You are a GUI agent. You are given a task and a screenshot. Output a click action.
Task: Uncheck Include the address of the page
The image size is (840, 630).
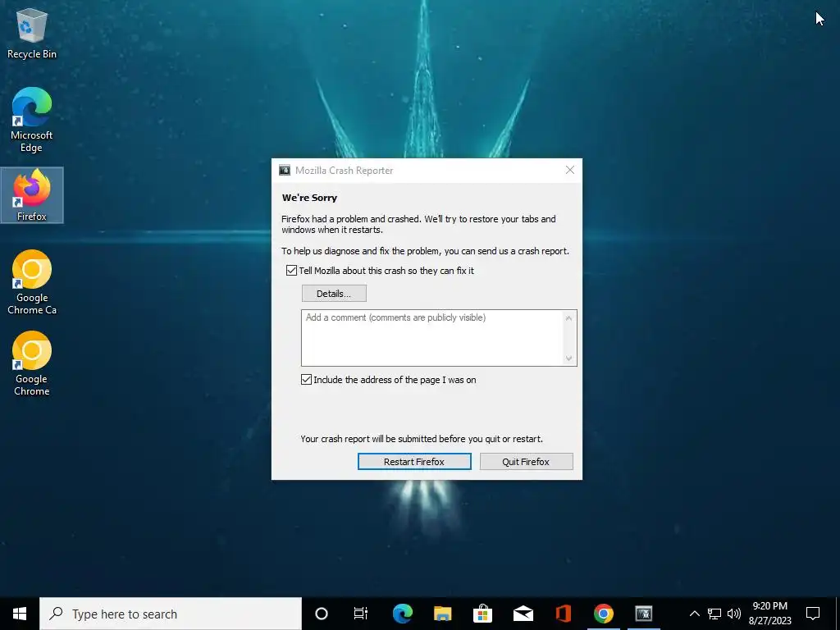coord(307,380)
